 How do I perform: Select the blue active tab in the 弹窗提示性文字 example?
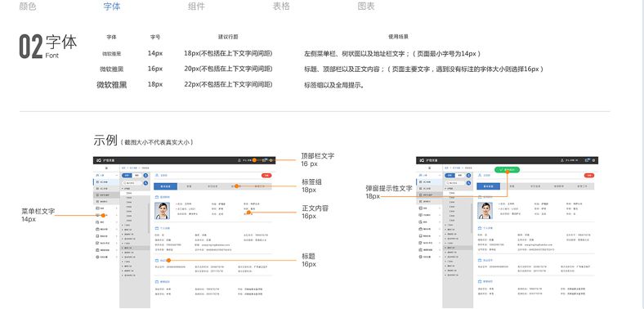pyautogui.click(x=489, y=186)
